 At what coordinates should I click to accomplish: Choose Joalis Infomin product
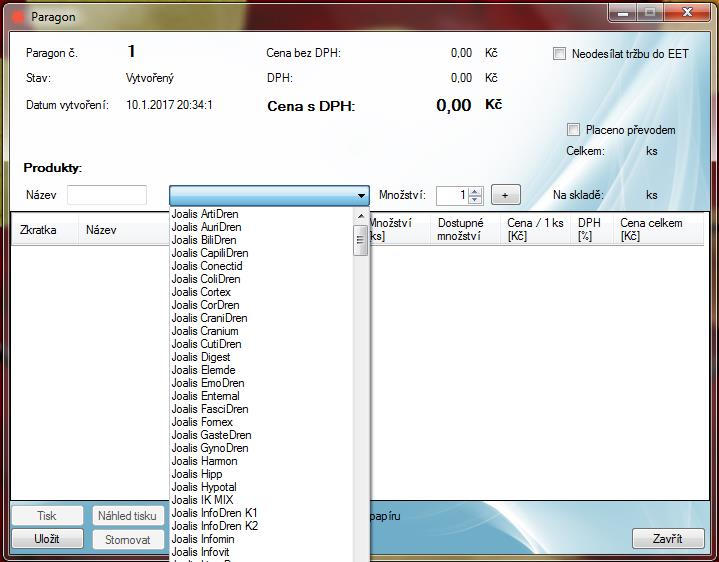pyautogui.click(x=261, y=539)
